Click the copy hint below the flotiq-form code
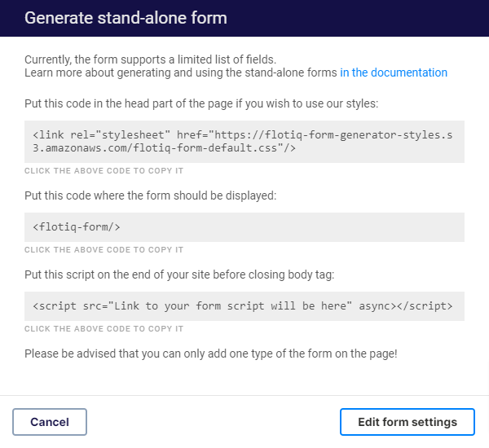 (104, 250)
